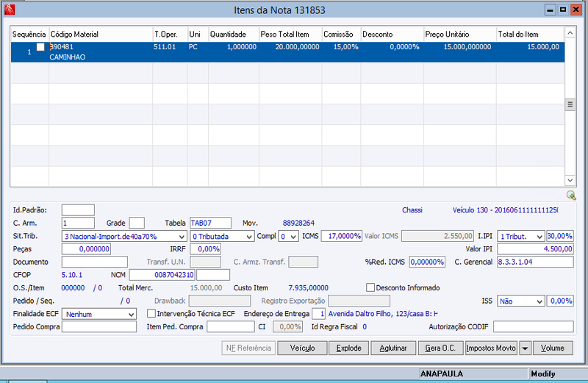Click the C. Gerencial field 8.3.3.1.04
The height and width of the screenshot is (383, 588).
point(535,262)
